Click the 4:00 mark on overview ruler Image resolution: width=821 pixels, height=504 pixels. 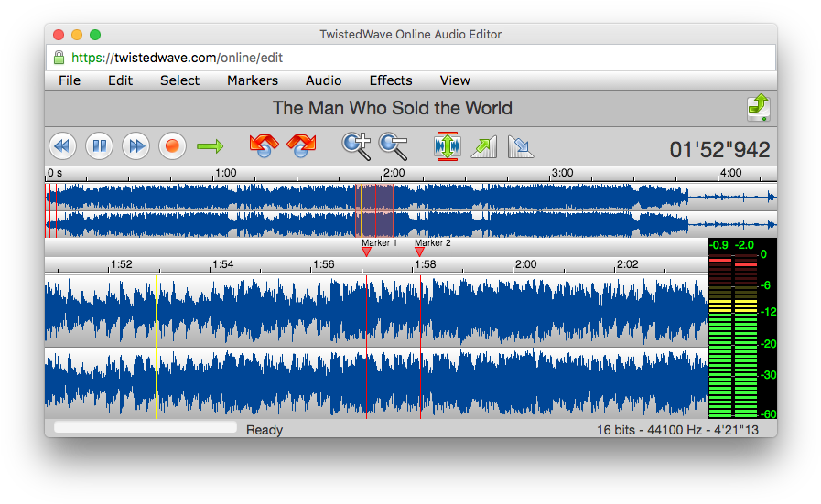tap(730, 173)
